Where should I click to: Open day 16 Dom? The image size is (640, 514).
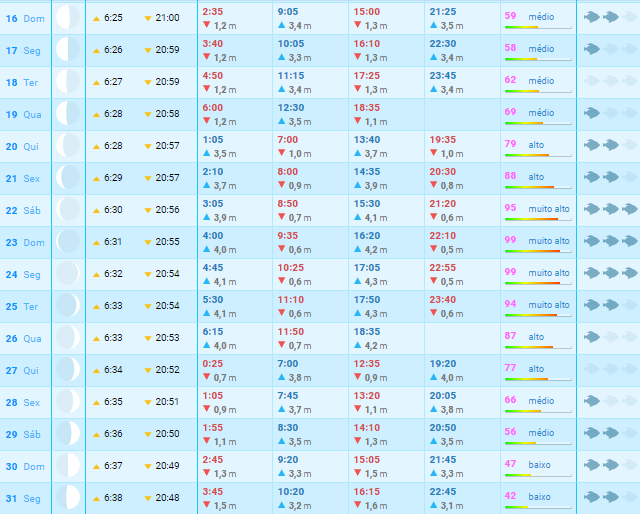pos(25,18)
